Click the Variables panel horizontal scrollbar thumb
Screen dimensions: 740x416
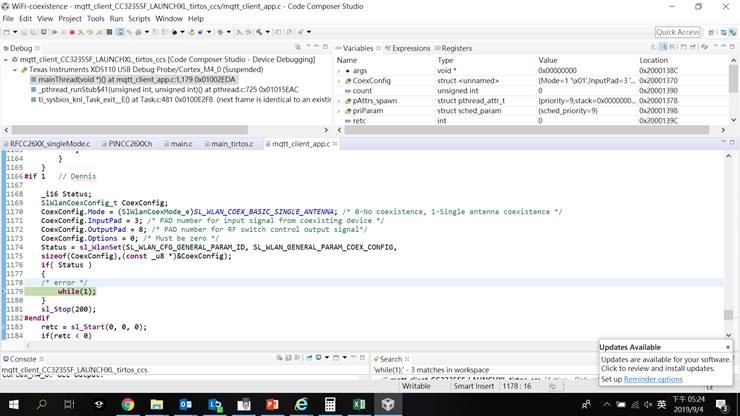[x=526, y=130]
